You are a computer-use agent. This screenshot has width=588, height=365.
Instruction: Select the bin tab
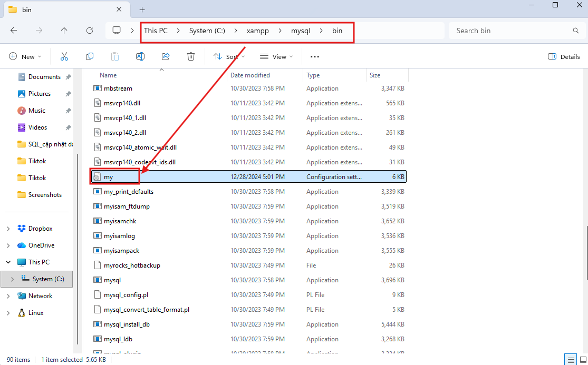(68, 9)
